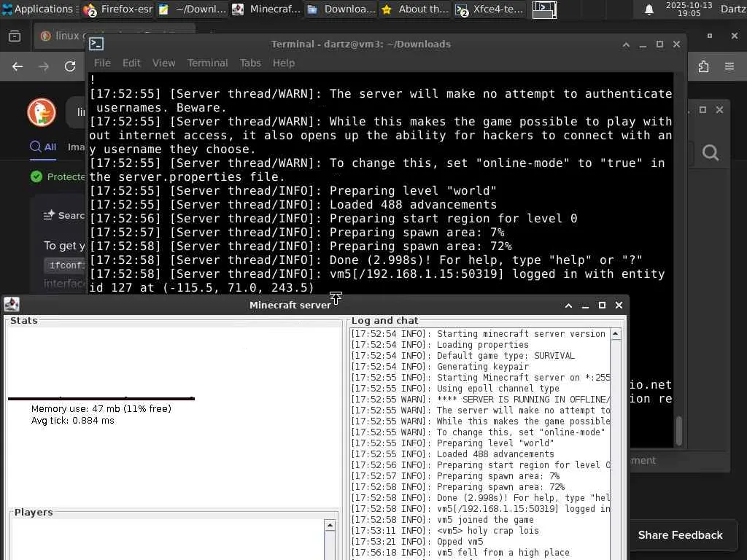This screenshot has height=560, width=747.
Task: Roll up the Minecraft server window
Action: coord(568,306)
